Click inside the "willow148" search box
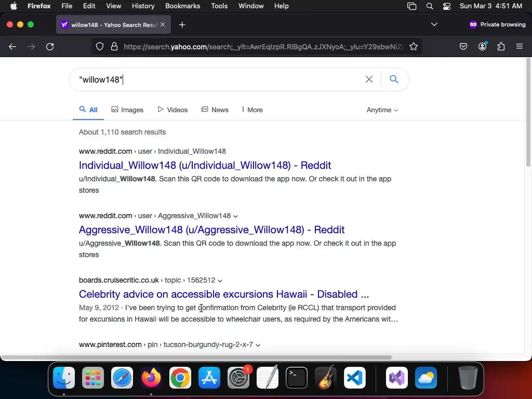 tap(217, 79)
